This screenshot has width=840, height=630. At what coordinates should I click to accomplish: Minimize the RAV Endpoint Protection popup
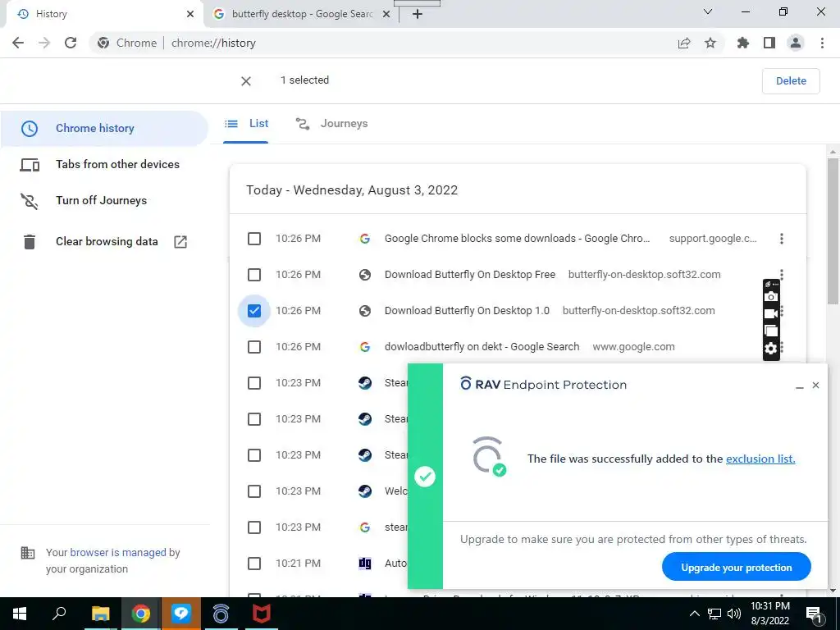point(800,386)
